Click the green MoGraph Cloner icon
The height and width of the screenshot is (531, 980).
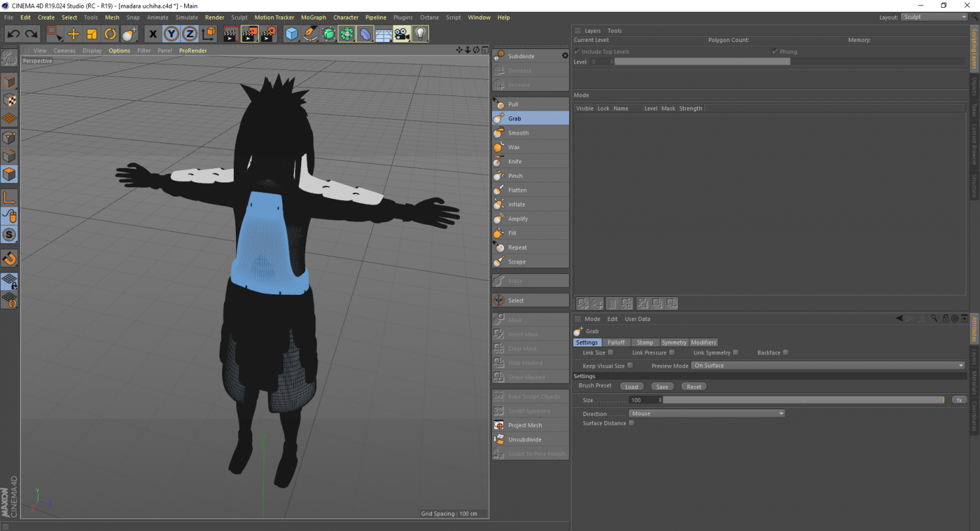click(x=347, y=34)
